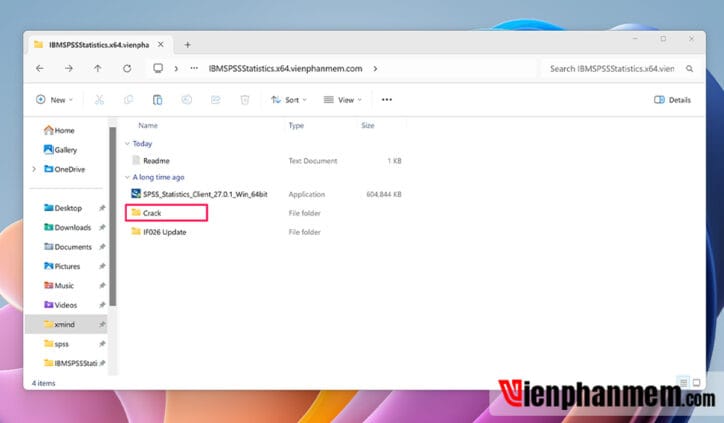The height and width of the screenshot is (423, 724).
Task: Go up one folder level
Action: coord(97,68)
